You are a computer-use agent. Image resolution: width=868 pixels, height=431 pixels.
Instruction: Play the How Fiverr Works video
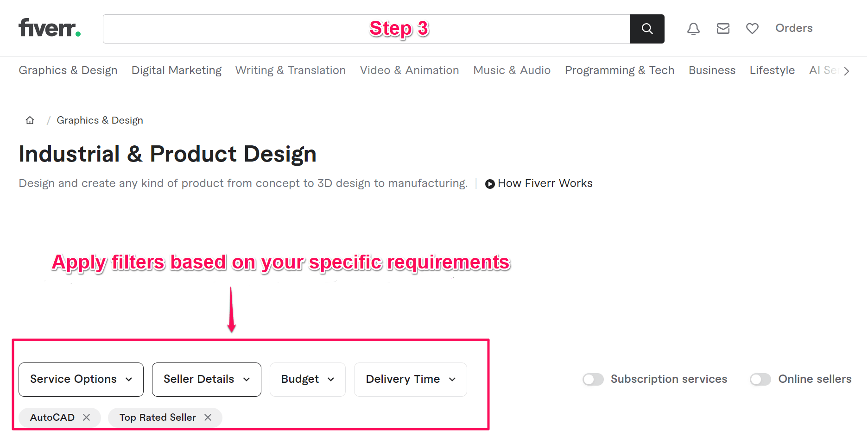[489, 184]
